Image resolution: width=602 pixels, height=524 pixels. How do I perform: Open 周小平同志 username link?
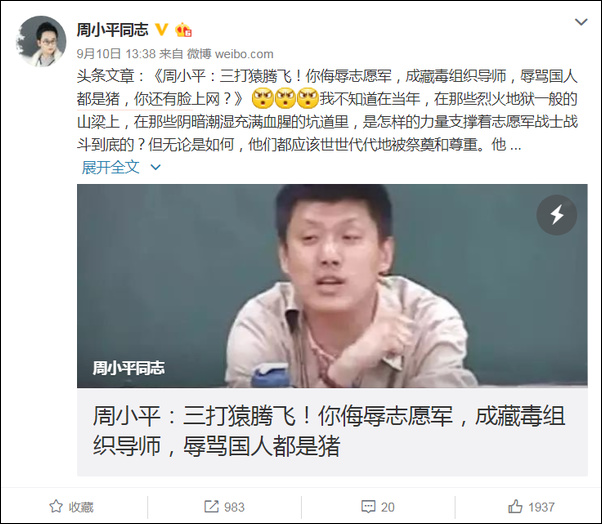[x=112, y=30]
